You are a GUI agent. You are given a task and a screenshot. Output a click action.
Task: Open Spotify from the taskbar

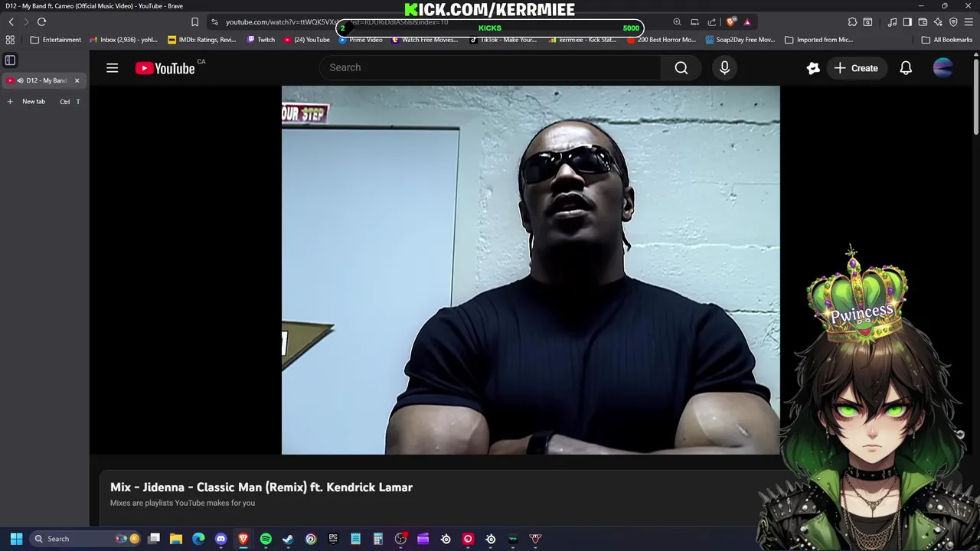point(266,539)
